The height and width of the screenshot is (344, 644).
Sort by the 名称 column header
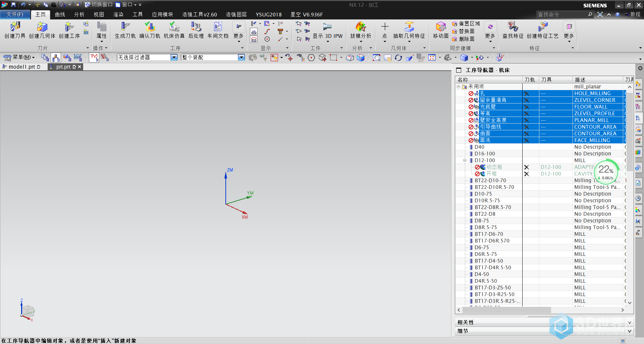pyautogui.click(x=489, y=80)
